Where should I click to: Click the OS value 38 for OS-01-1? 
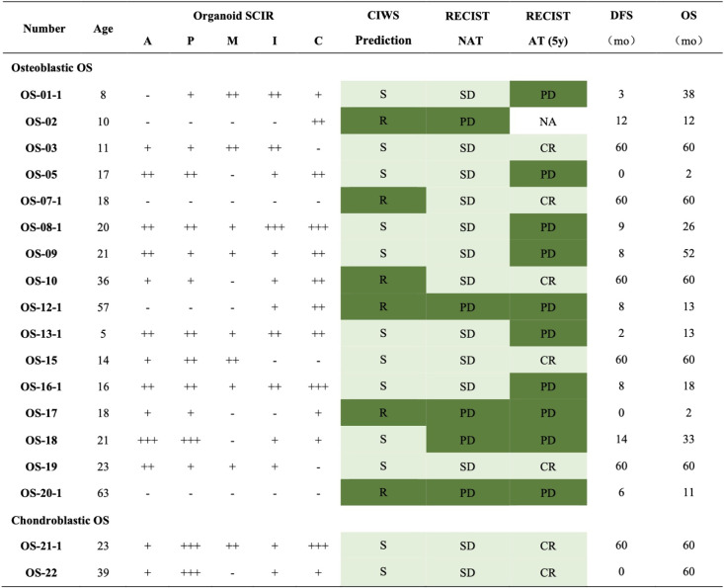(688, 94)
